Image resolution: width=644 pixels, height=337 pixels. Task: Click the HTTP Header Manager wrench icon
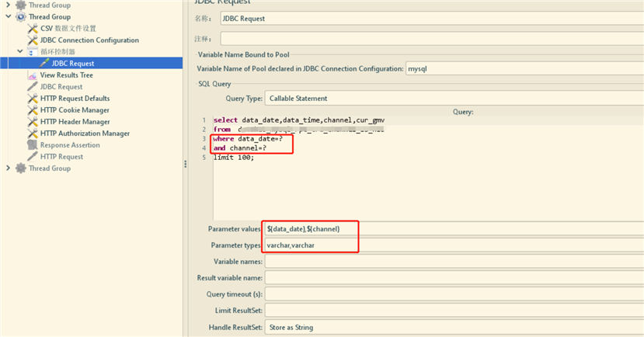tap(33, 121)
